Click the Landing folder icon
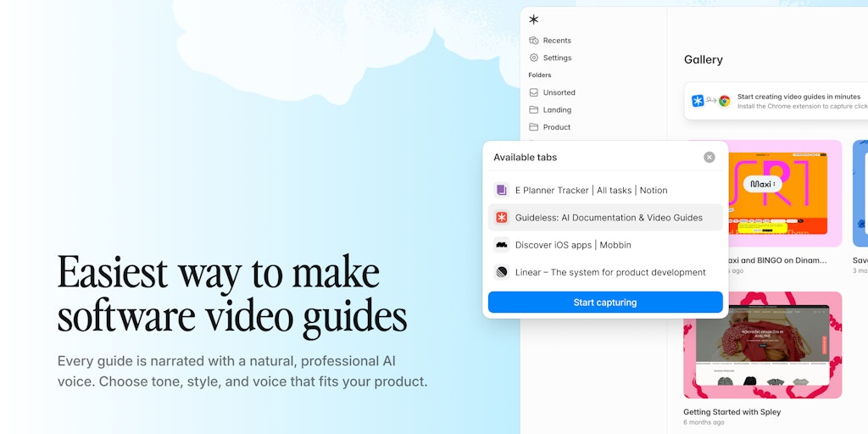The height and width of the screenshot is (434, 868). 534,109
